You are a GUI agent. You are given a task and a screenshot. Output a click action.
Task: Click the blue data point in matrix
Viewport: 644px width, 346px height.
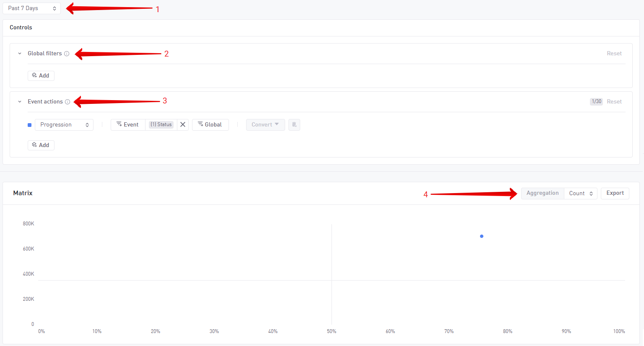[482, 236]
